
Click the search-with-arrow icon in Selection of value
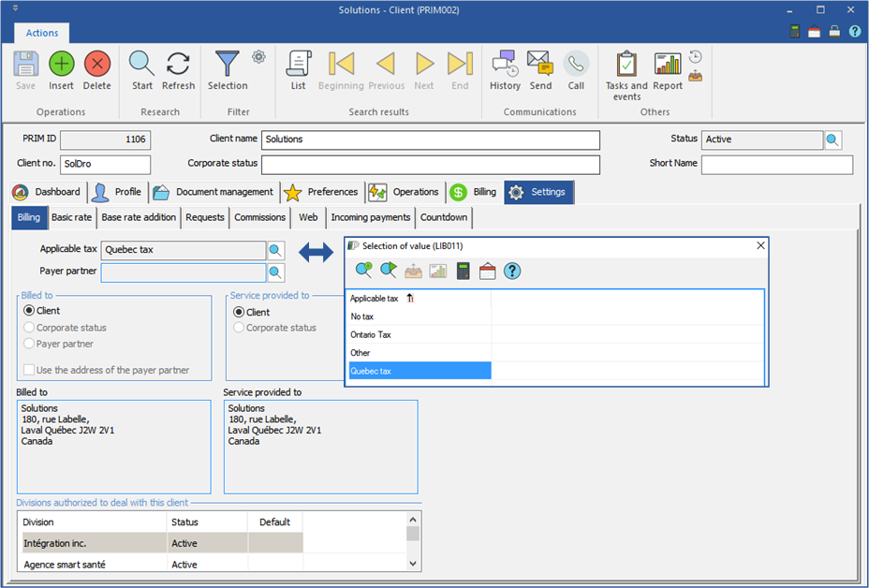389,271
